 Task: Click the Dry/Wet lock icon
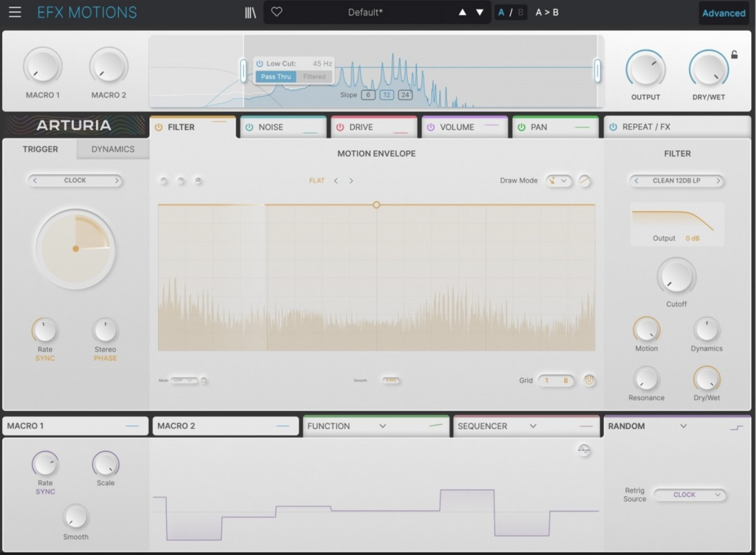[x=734, y=55]
